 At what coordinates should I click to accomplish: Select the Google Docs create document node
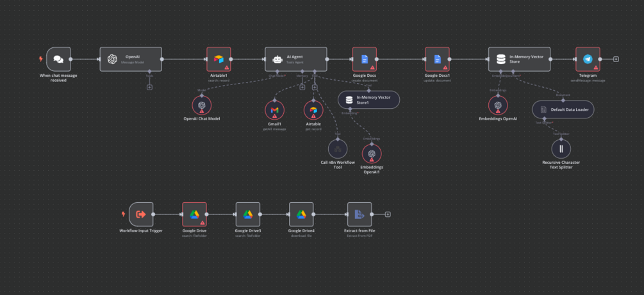tap(365, 59)
